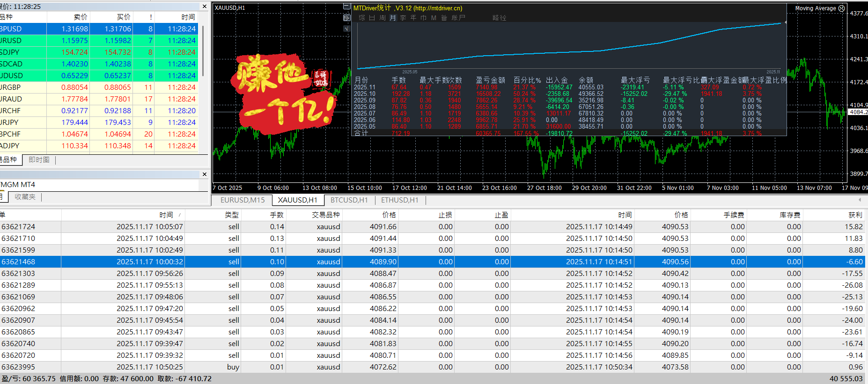The image size is (868, 384).
Task: Select highlighted order 63621468 row
Action: [433, 262]
